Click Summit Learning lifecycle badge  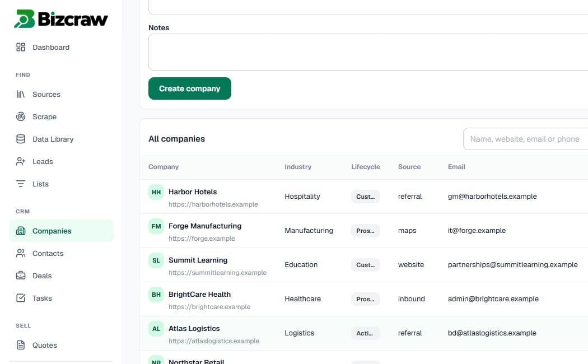click(366, 265)
